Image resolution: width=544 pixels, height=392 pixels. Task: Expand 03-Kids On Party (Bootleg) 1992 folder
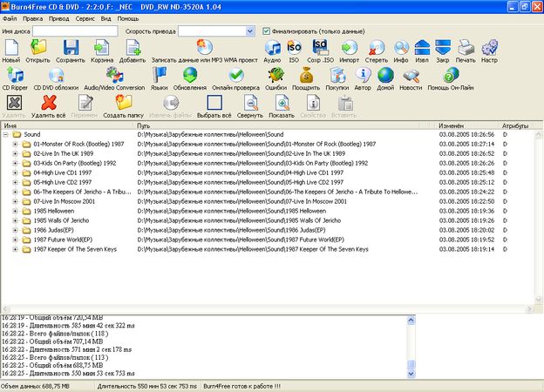pyautogui.click(x=16, y=163)
